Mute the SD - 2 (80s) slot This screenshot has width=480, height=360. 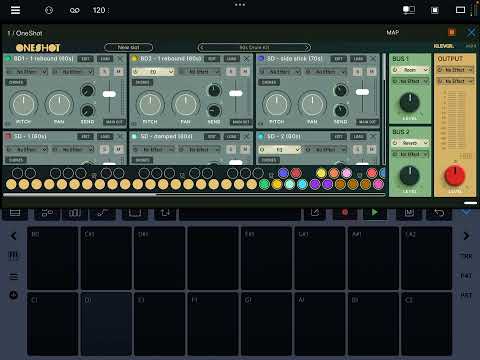pos(371,149)
